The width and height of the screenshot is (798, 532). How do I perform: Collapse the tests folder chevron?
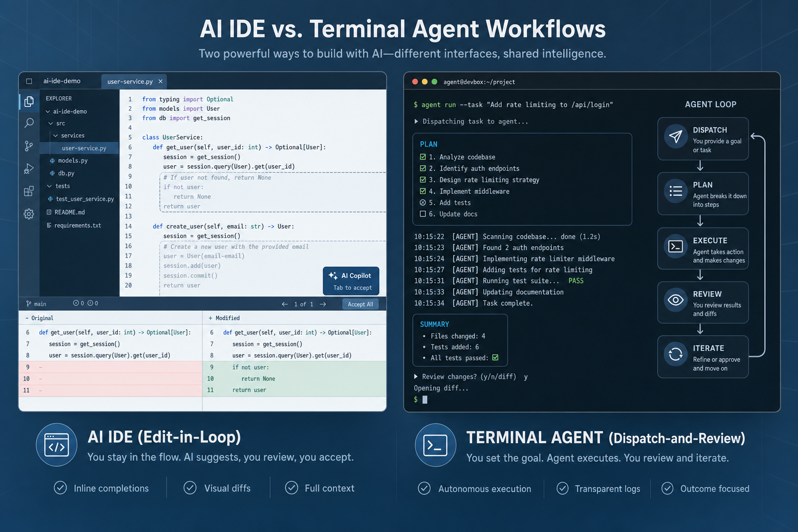point(50,186)
